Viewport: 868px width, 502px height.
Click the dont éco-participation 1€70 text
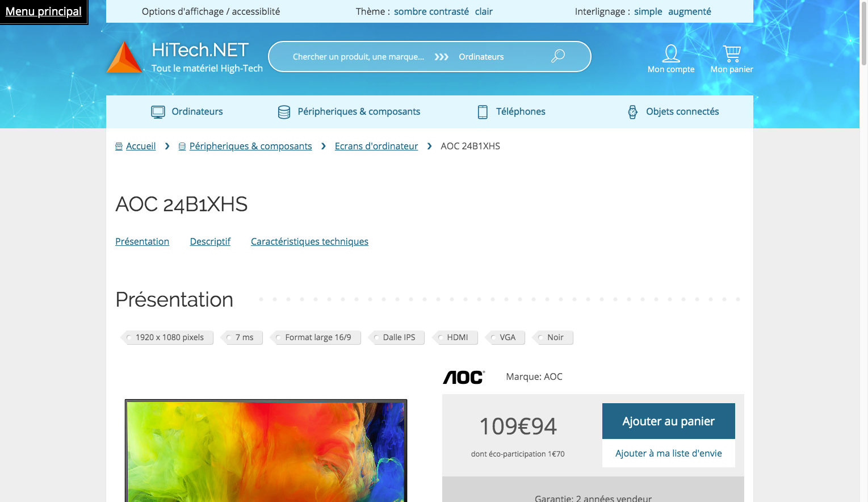click(518, 454)
